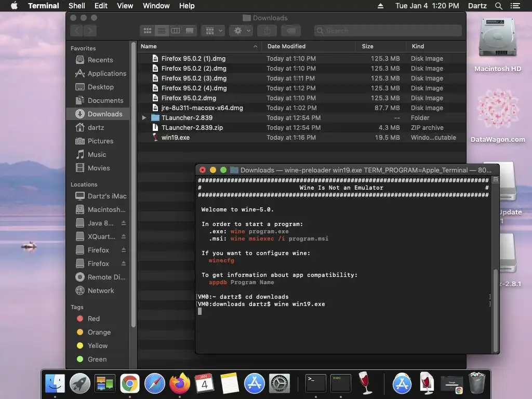
Task: Select Desktop in Finder sidebar
Action: (98, 87)
